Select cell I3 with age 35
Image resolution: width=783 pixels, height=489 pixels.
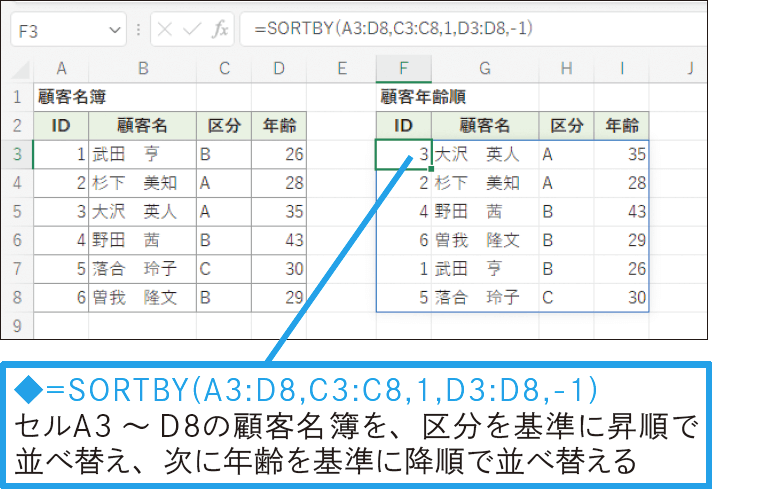pyautogui.click(x=621, y=154)
